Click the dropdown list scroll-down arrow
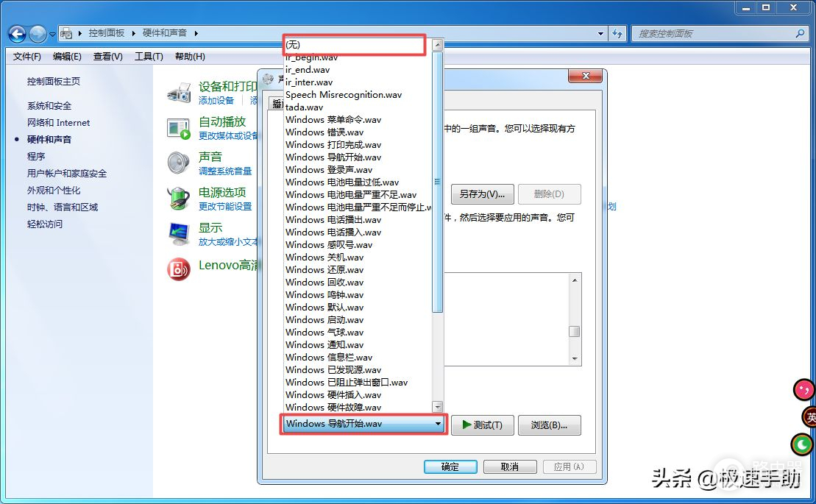This screenshot has width=816, height=504. (438, 407)
